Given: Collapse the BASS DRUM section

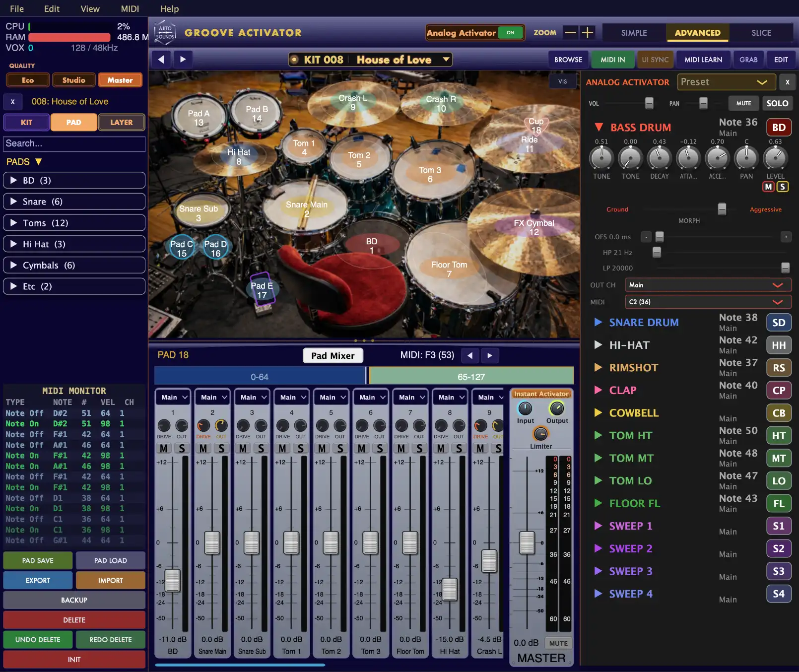Looking at the screenshot, I should (599, 128).
